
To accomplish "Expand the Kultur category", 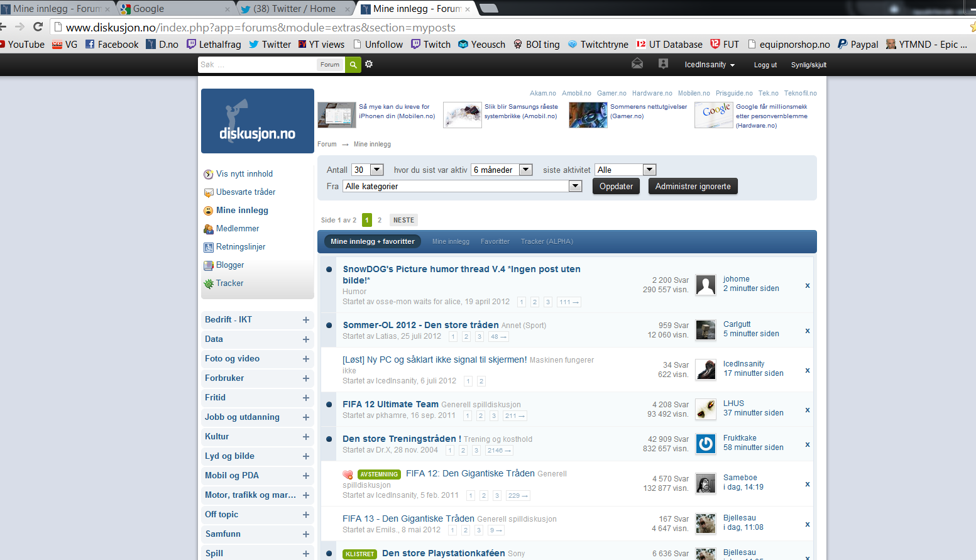I will click(x=306, y=437).
